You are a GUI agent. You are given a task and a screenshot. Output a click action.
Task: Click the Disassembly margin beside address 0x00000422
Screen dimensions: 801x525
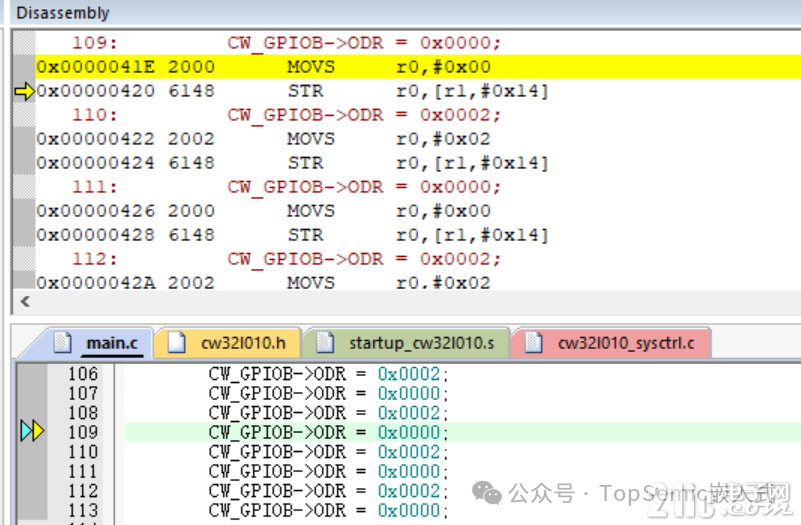(x=24, y=139)
